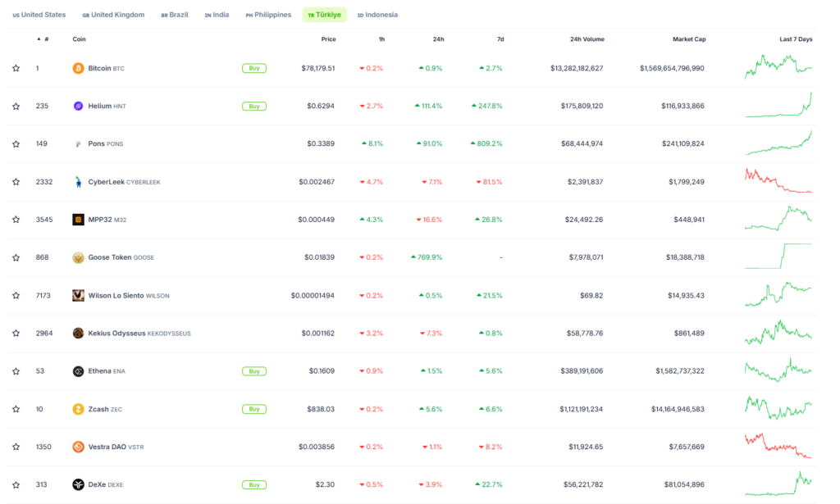Click the Last 7 Days header
840x504 pixels.
(x=796, y=39)
